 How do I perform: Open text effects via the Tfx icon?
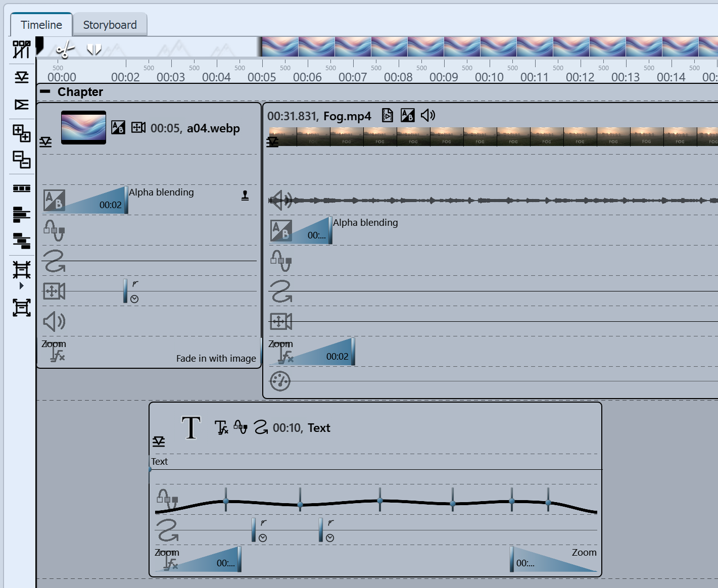click(x=221, y=428)
